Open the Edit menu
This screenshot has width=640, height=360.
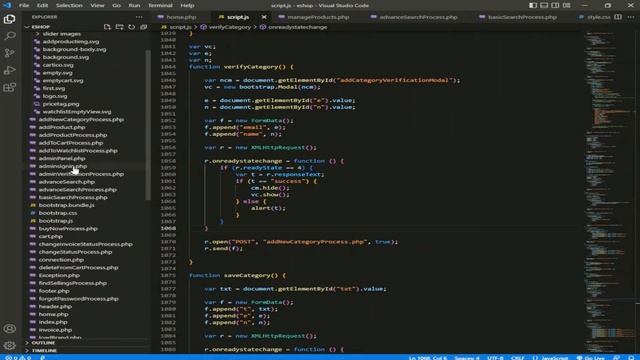tap(42, 5)
